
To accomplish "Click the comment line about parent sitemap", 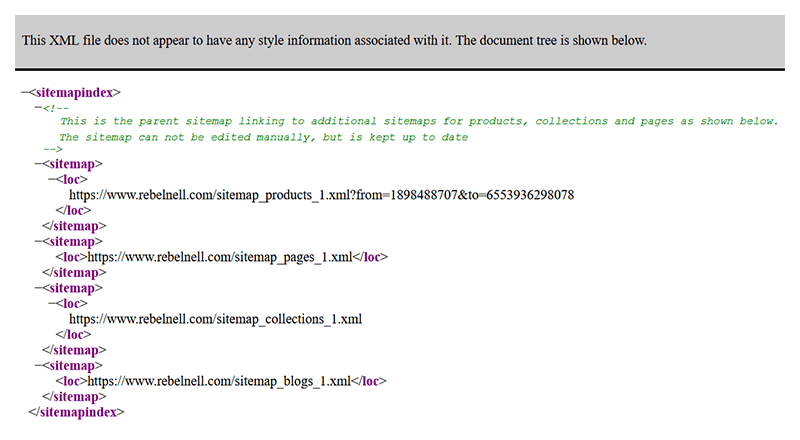I will click(418, 121).
